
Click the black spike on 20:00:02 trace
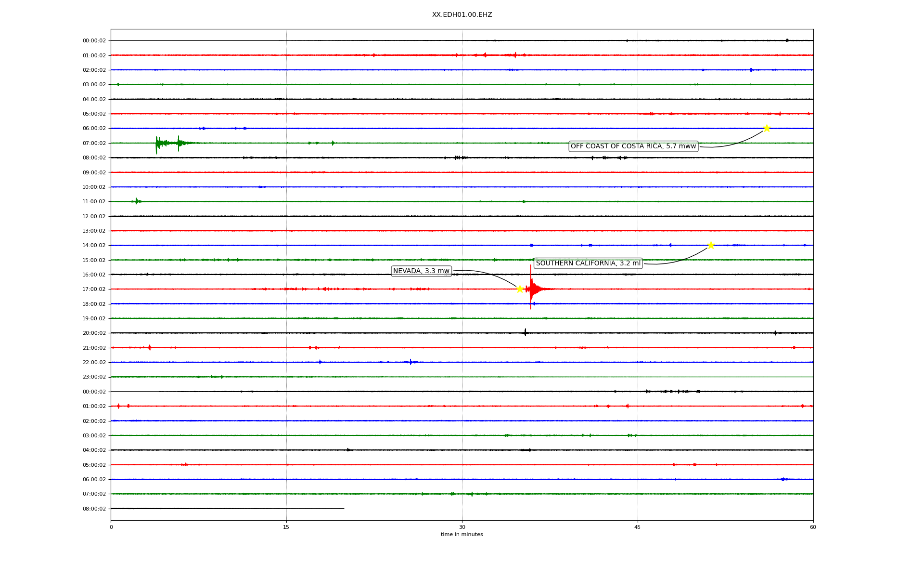point(525,332)
